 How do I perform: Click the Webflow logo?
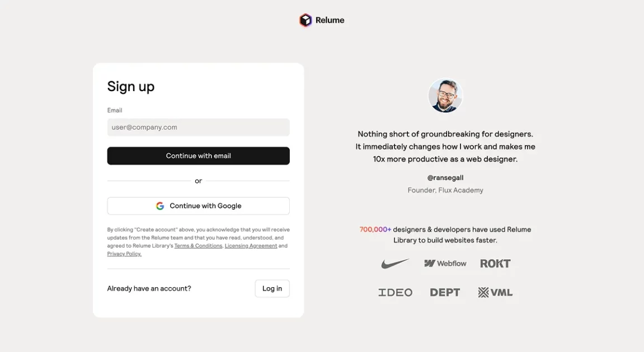click(445, 264)
